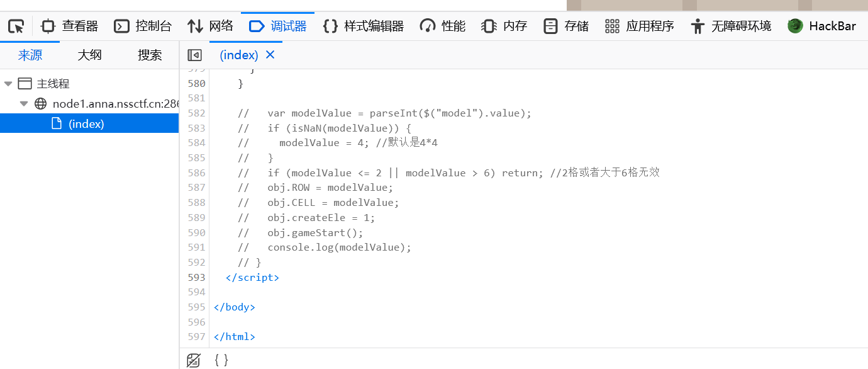The width and height of the screenshot is (868, 369).
Task: Close the (index) source tab
Action: (270, 55)
